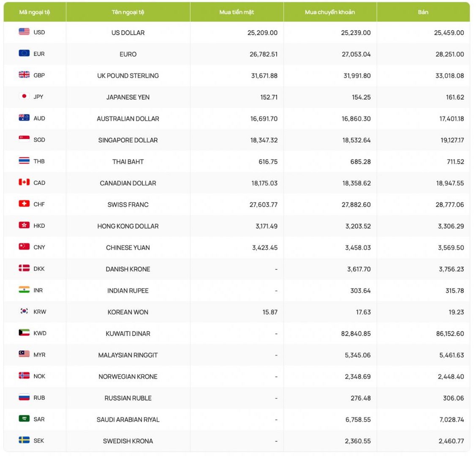Click KRW cash buy rate 15.87
Image resolution: width=476 pixels, height=456 pixels.
(270, 312)
